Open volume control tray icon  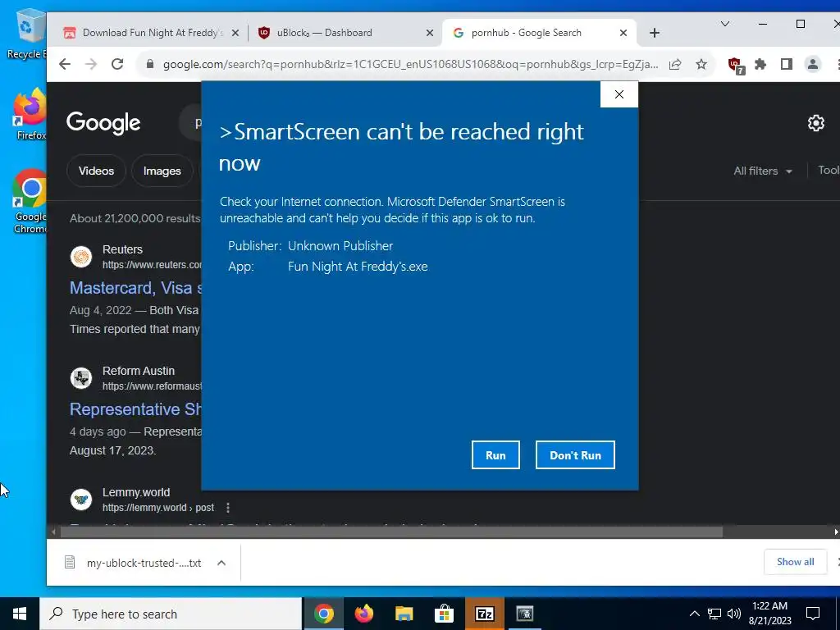tap(734, 614)
